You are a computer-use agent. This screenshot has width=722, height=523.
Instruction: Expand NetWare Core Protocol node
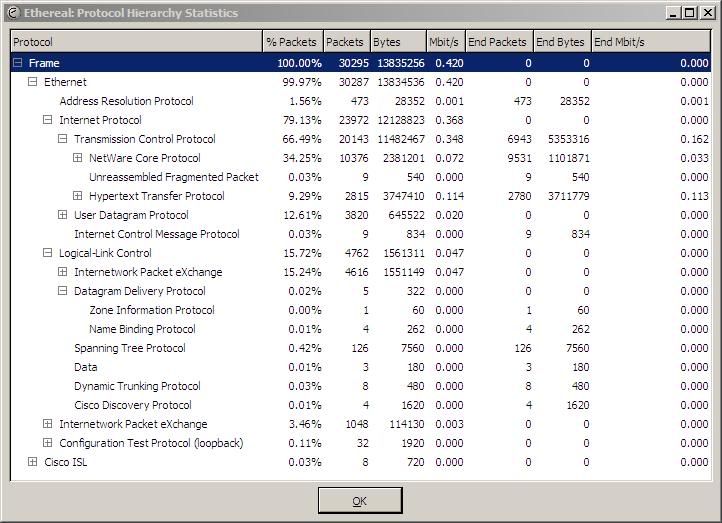tap(78, 158)
